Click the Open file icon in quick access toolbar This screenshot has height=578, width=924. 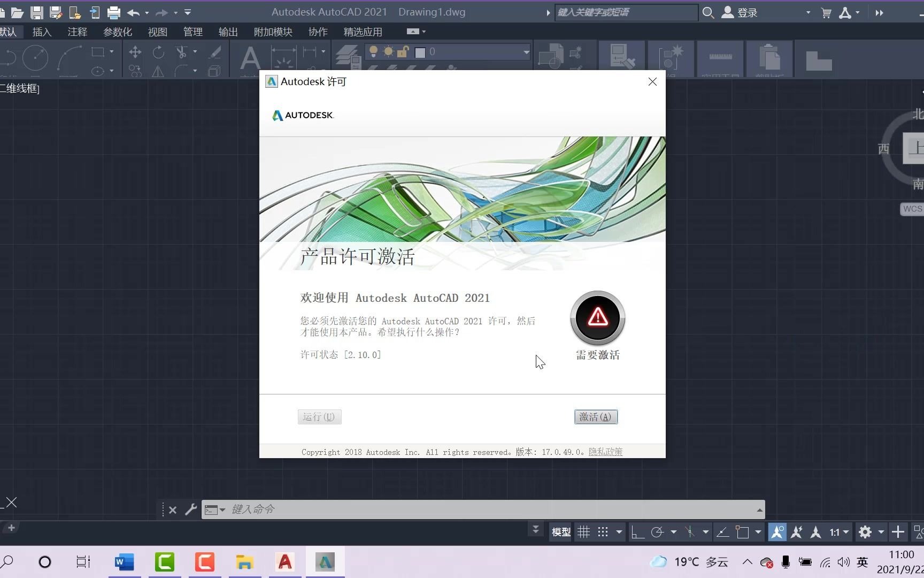pos(17,12)
